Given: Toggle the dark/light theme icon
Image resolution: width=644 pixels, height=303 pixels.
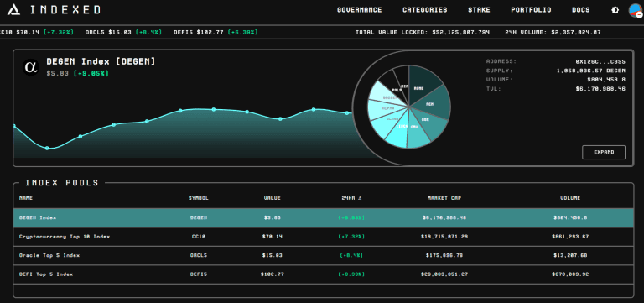Looking at the screenshot, I should pyautogui.click(x=615, y=10).
